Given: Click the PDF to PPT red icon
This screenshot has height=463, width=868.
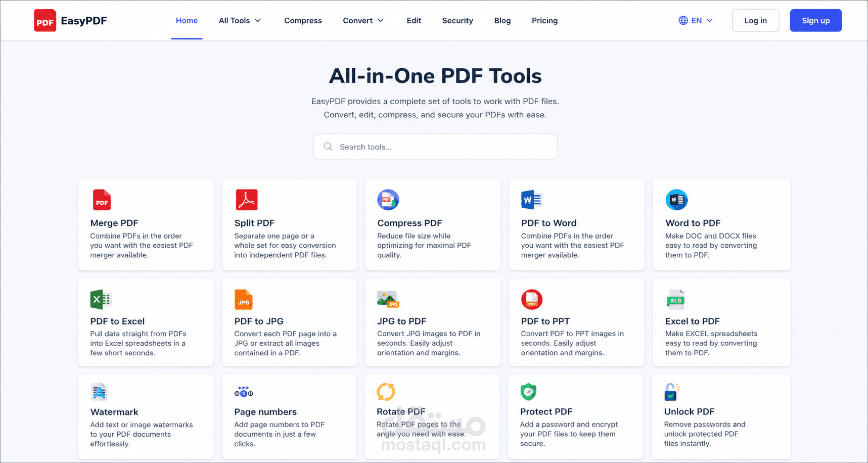Looking at the screenshot, I should (532, 299).
